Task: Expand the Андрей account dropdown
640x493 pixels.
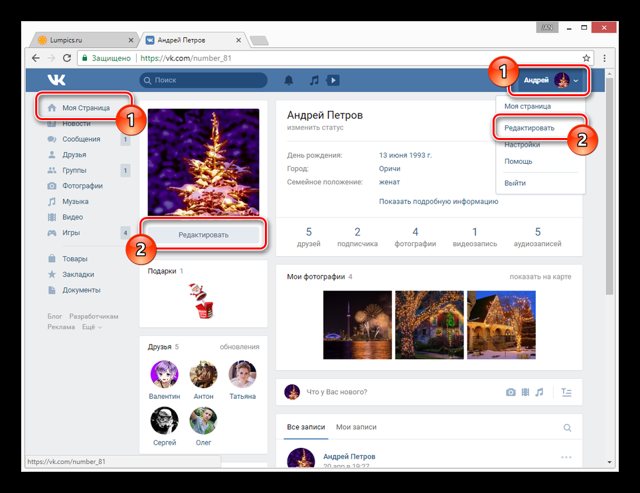Action: [551, 80]
